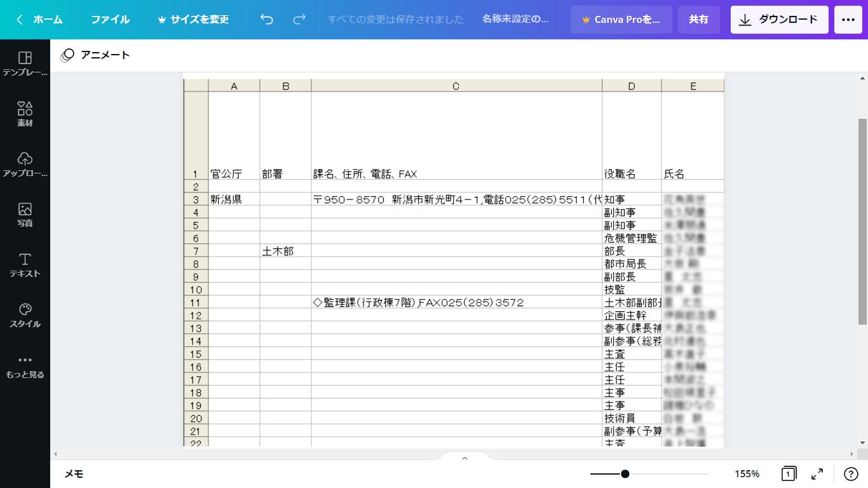The height and width of the screenshot is (488, 868).
Task: Click column C header in the spreadsheet image
Action: pos(456,86)
